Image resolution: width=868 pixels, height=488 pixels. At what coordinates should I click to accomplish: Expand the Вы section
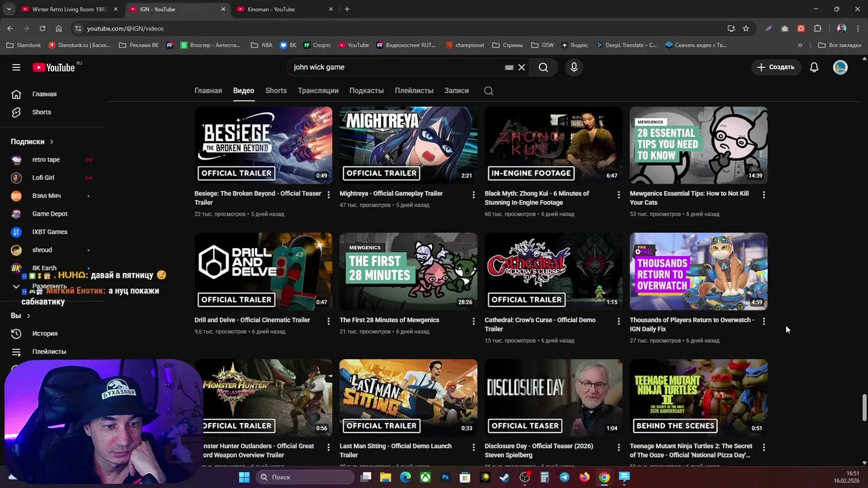tap(20, 316)
